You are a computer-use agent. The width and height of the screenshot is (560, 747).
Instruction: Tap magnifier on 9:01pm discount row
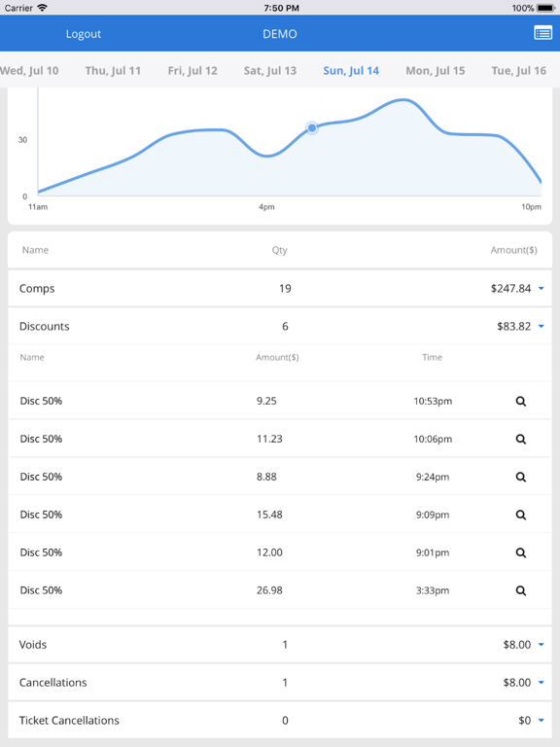(x=521, y=552)
